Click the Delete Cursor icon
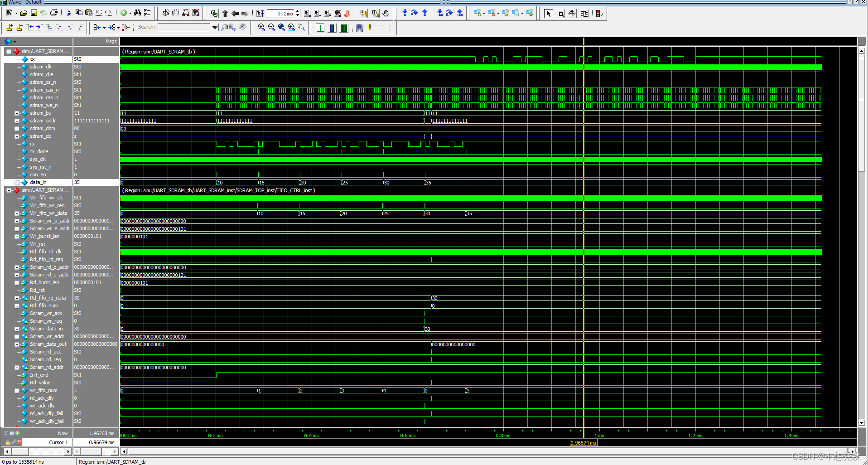 pos(19,28)
